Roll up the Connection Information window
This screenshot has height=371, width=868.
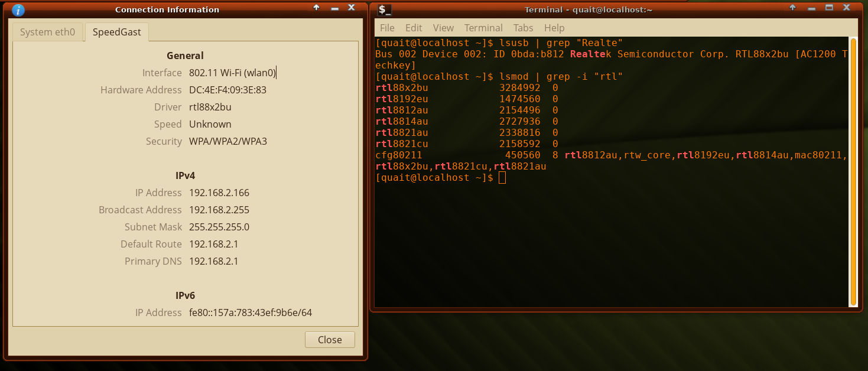pyautogui.click(x=316, y=8)
